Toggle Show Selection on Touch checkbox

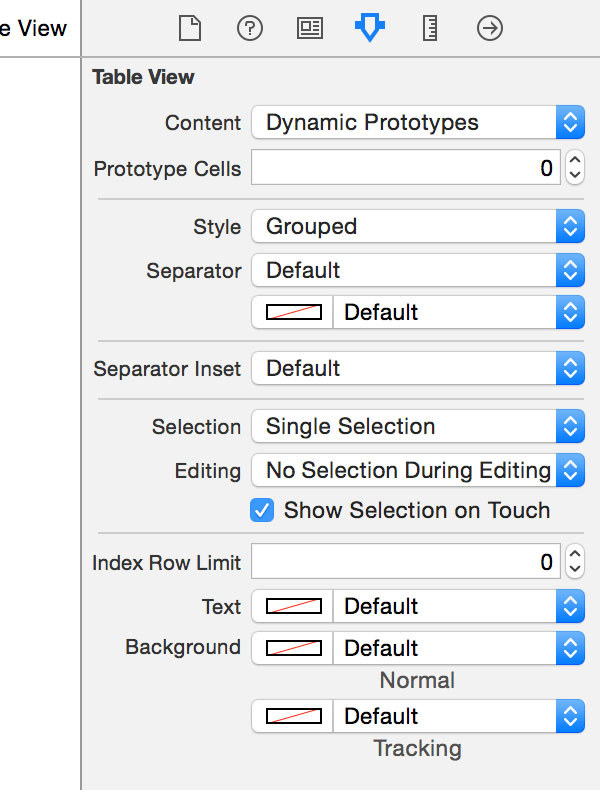point(262,510)
